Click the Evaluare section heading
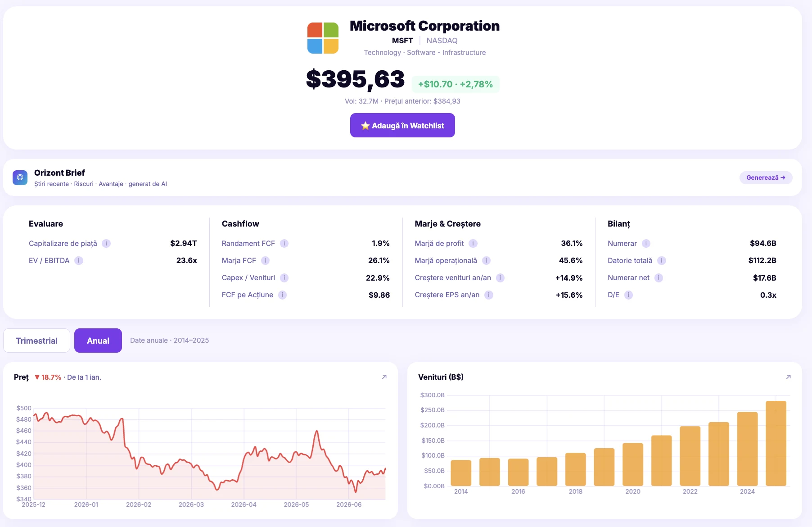 click(x=46, y=224)
